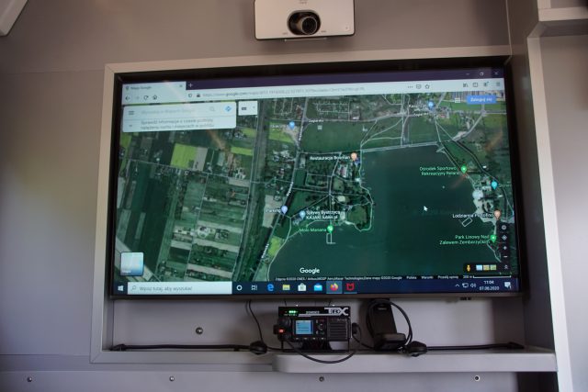Open Task View on the taskbar
This screenshot has height=392, width=588.
coord(254,288)
